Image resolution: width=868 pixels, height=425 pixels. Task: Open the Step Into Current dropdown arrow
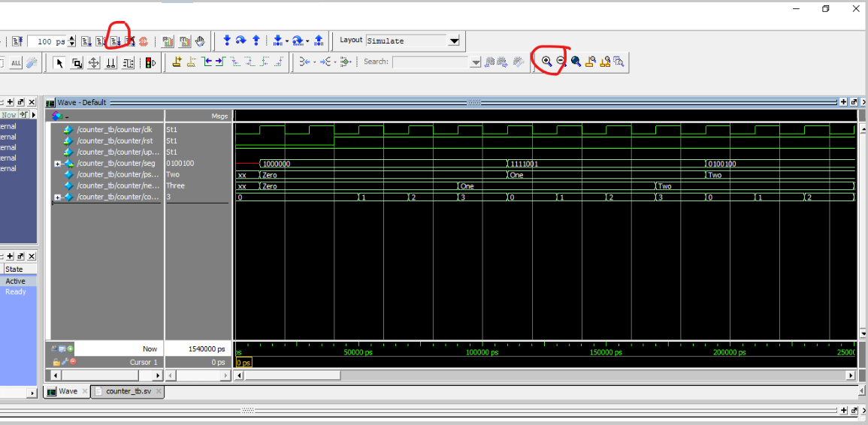[287, 41]
